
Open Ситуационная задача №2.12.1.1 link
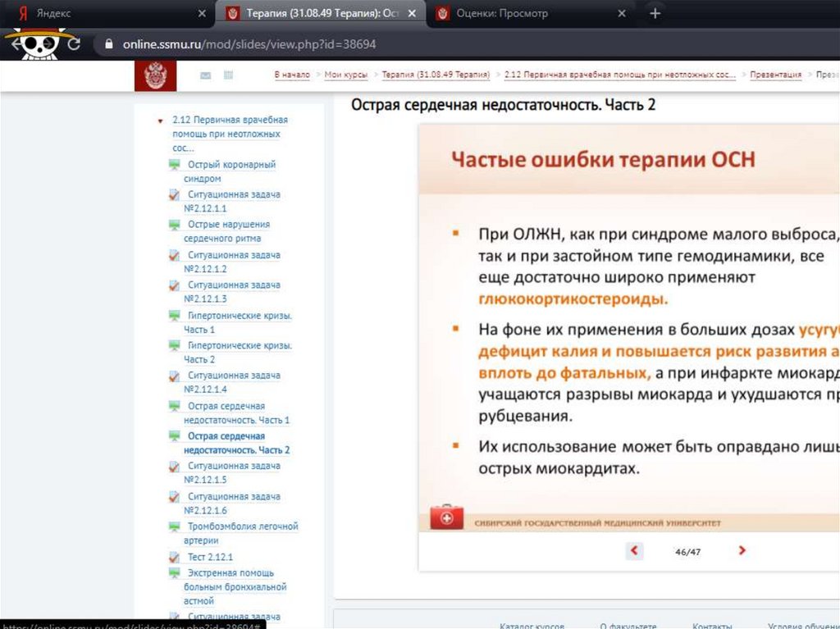coord(232,202)
